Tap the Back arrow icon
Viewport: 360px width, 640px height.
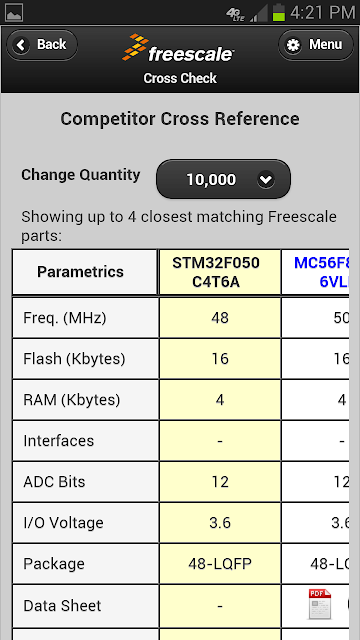[x=21, y=44]
